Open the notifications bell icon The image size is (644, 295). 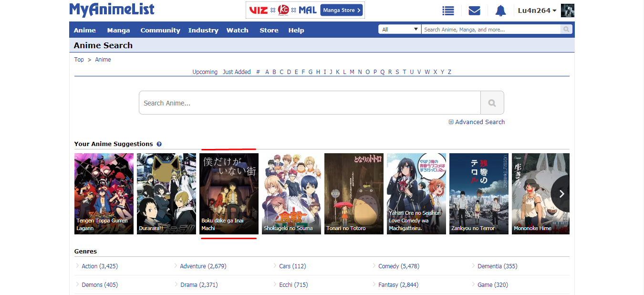click(500, 11)
